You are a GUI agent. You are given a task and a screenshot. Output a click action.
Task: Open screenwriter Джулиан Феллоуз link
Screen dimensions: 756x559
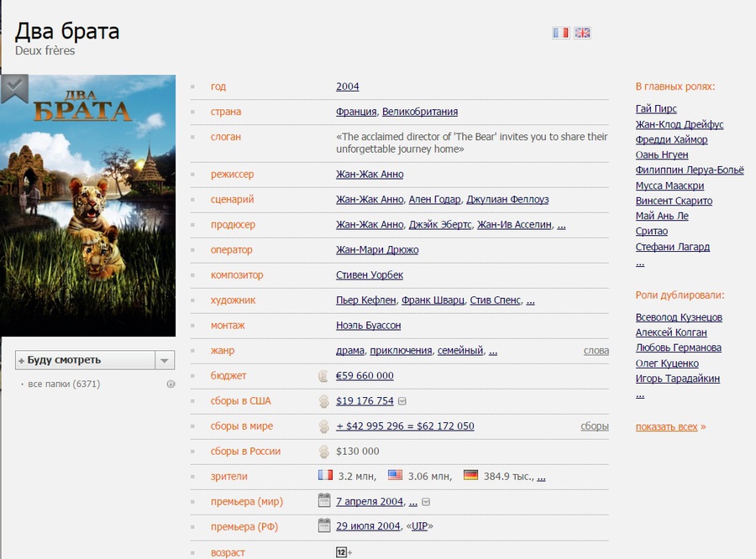pos(507,200)
